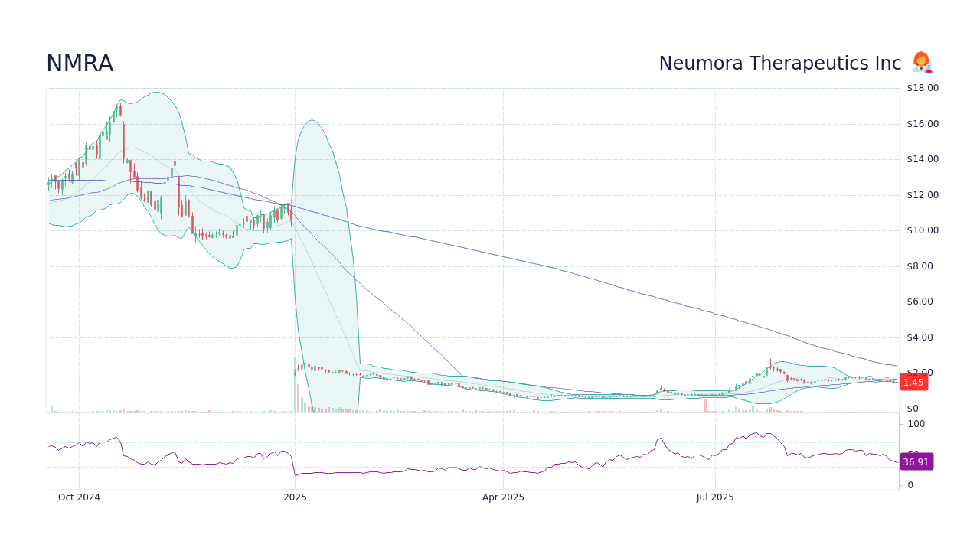Open the Neumora Therapeutics Inc company name
This screenshot has width=980, height=551.
click(780, 64)
